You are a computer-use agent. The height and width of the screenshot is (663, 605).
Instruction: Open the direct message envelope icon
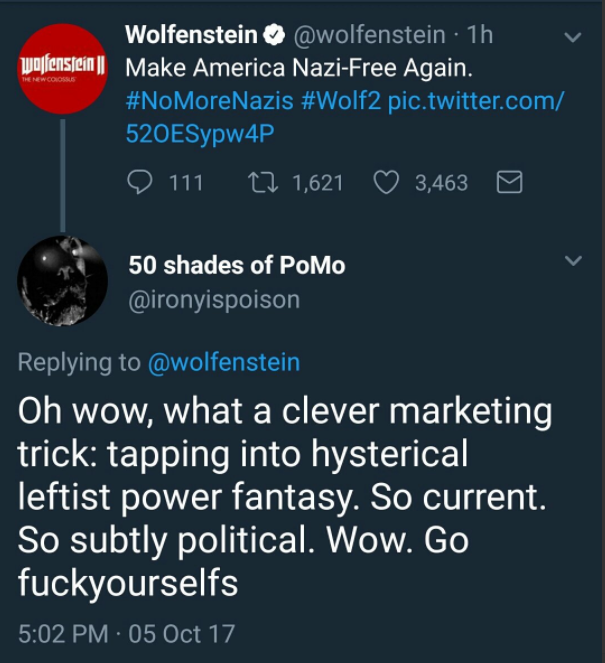(x=509, y=183)
